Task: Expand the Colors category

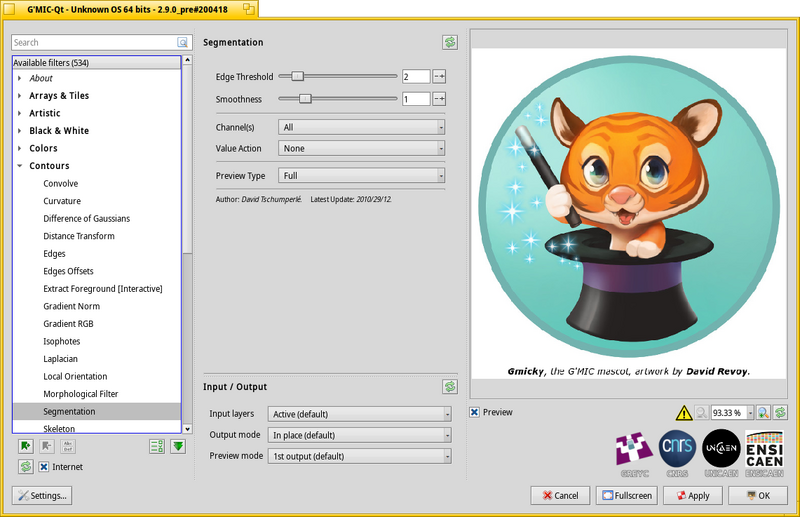Action: coord(19,148)
